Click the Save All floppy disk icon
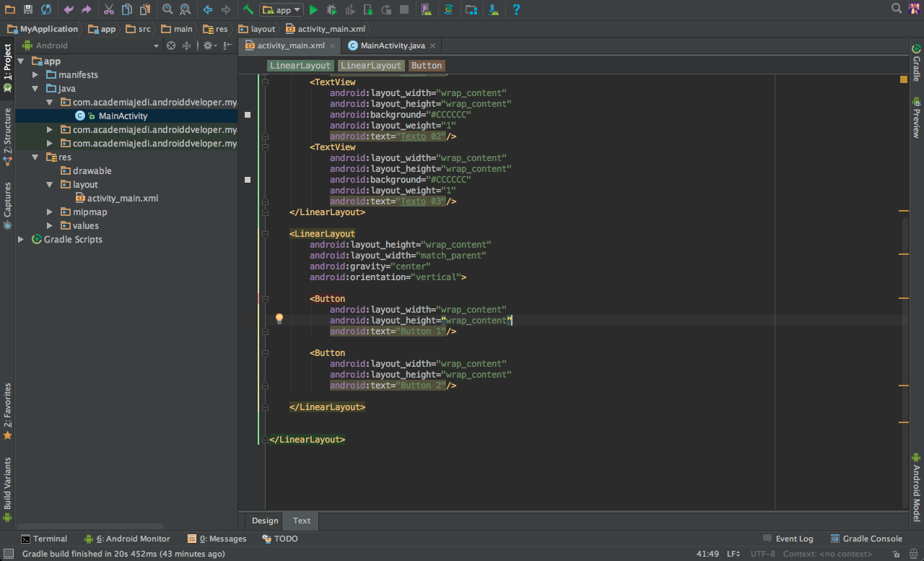Viewport: 924px width, 561px height. coord(27,10)
